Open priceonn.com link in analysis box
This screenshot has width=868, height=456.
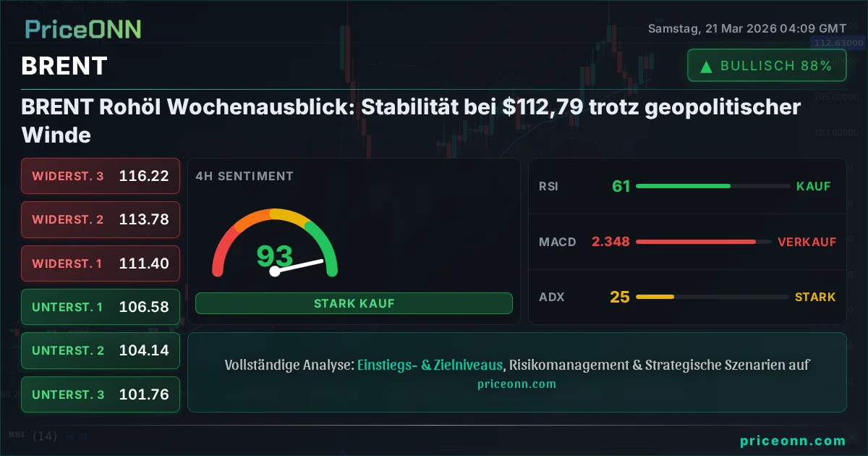tap(516, 384)
